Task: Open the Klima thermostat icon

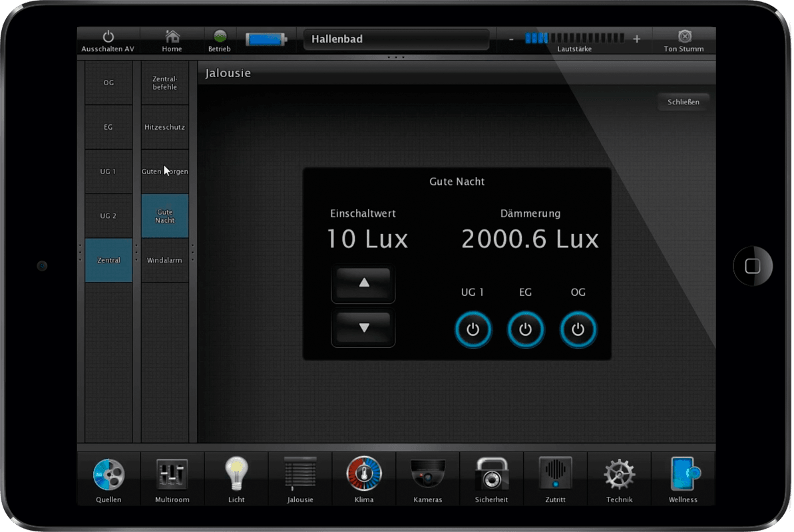Action: [364, 475]
